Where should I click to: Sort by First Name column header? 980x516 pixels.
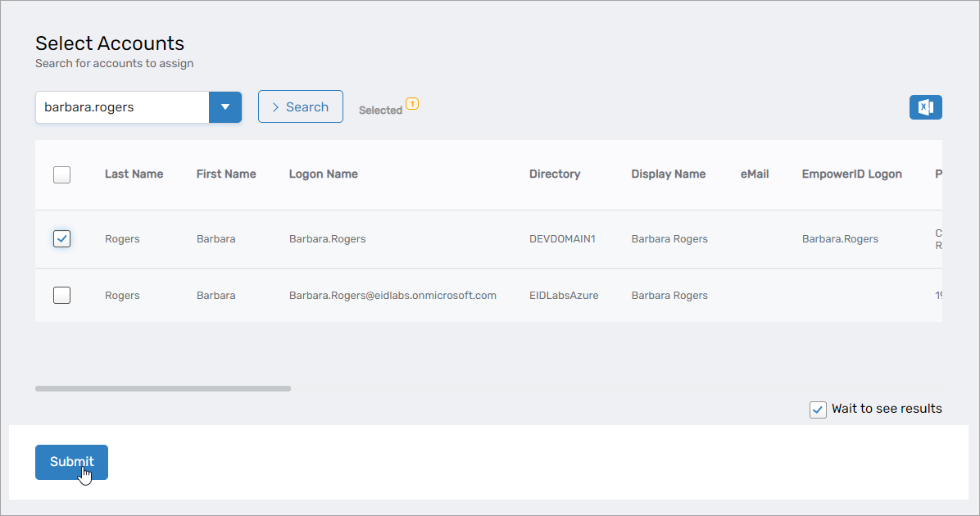(x=226, y=174)
